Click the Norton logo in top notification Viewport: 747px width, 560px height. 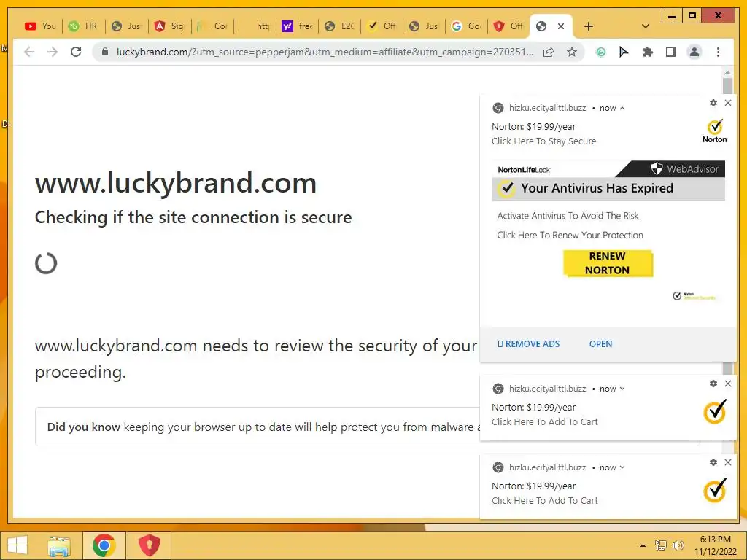(715, 131)
